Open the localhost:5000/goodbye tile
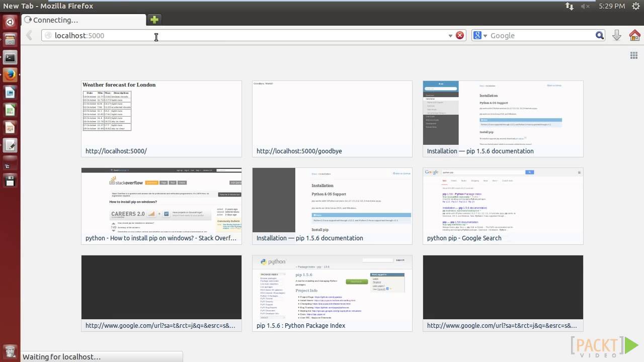The height and width of the screenshot is (362, 644). tap(332, 119)
